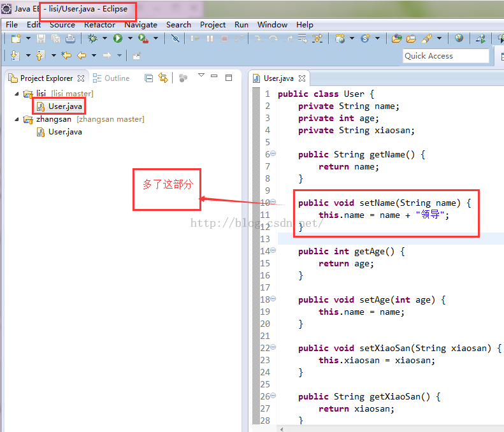Click the Search flashlight toolbar icon

pos(427,39)
